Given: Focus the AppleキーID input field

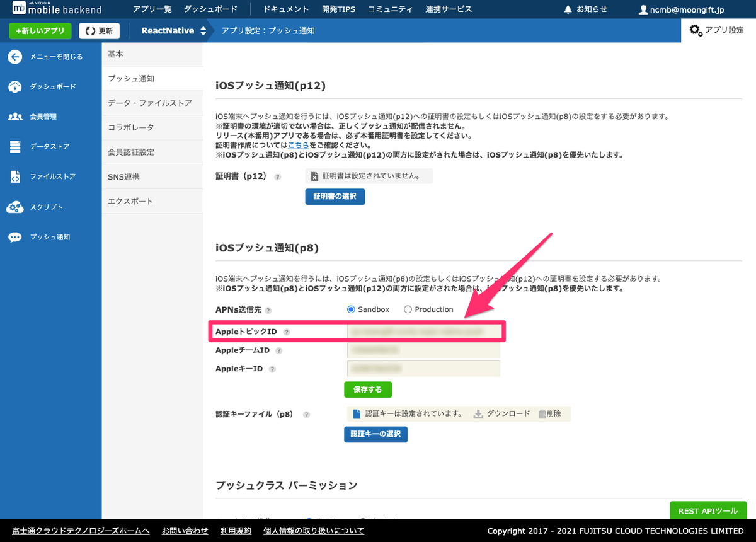Looking at the screenshot, I should tap(423, 369).
